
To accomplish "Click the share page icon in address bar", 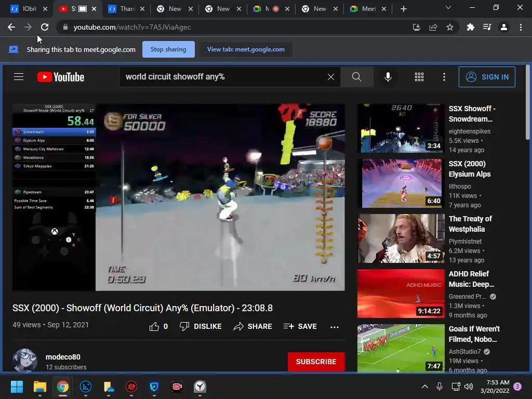I will tap(433, 27).
